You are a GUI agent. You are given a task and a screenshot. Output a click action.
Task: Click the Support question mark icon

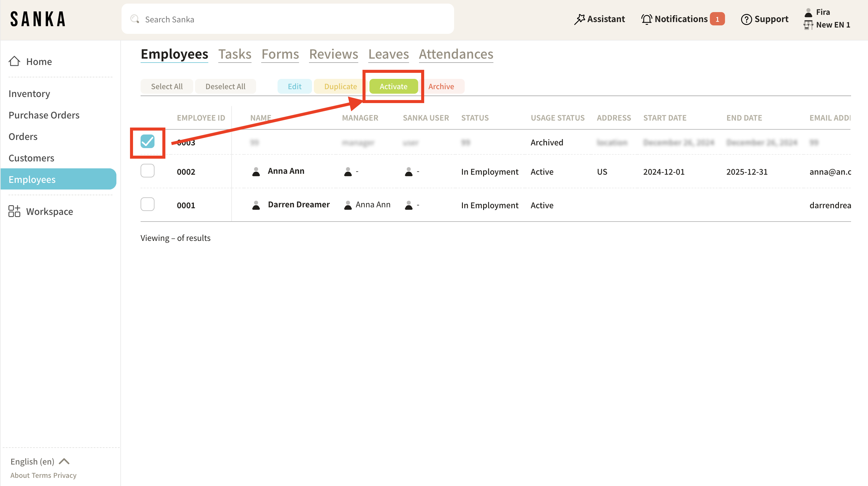pos(746,19)
